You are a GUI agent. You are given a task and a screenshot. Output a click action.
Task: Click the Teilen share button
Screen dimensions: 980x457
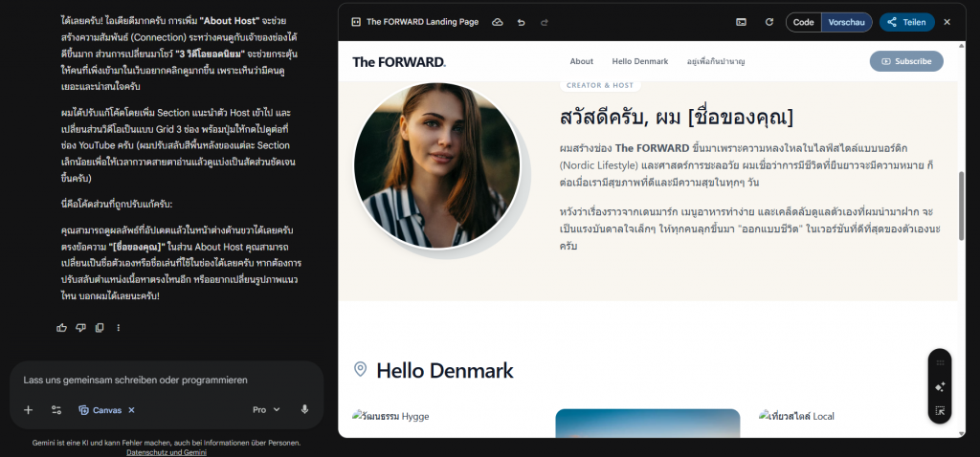[904, 22]
